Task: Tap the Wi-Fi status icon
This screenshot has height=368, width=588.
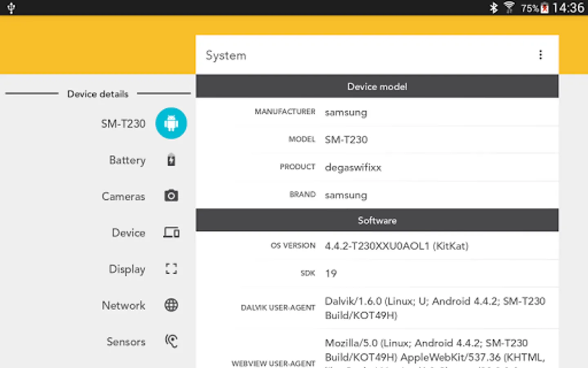Action: (x=509, y=8)
